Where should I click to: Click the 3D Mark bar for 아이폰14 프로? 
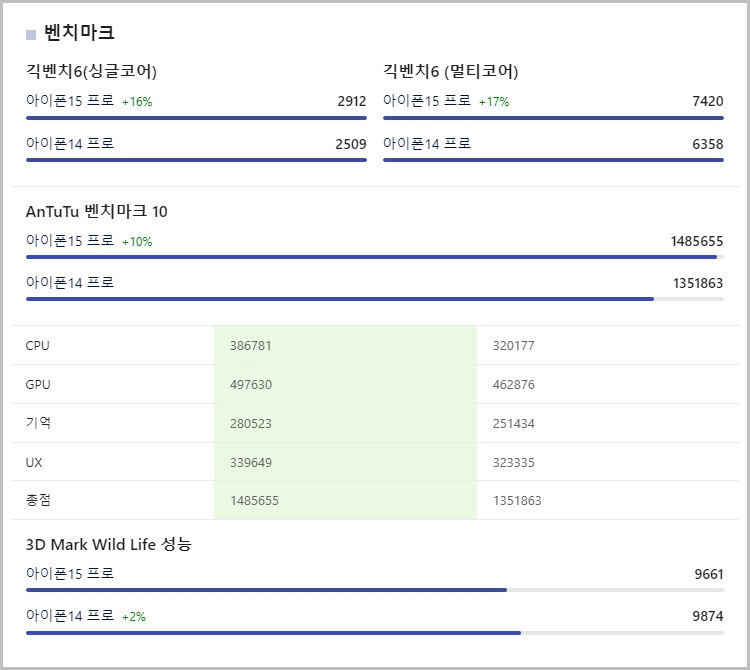tap(375, 633)
